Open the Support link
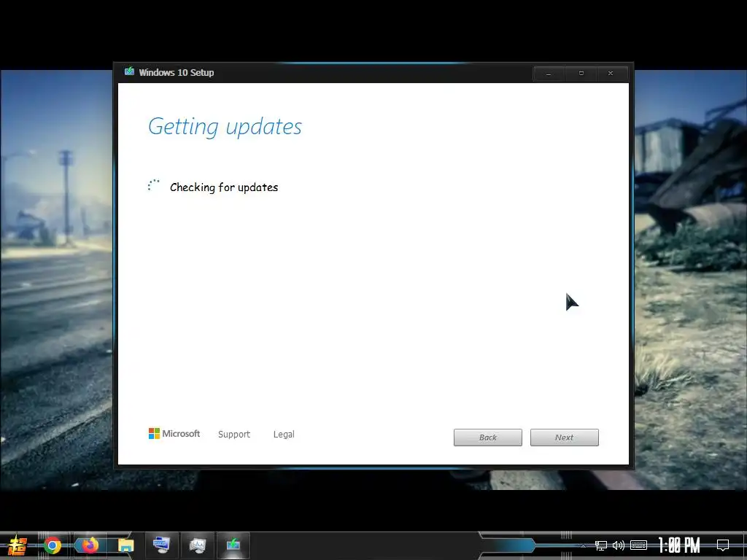747x560 pixels. 234,435
